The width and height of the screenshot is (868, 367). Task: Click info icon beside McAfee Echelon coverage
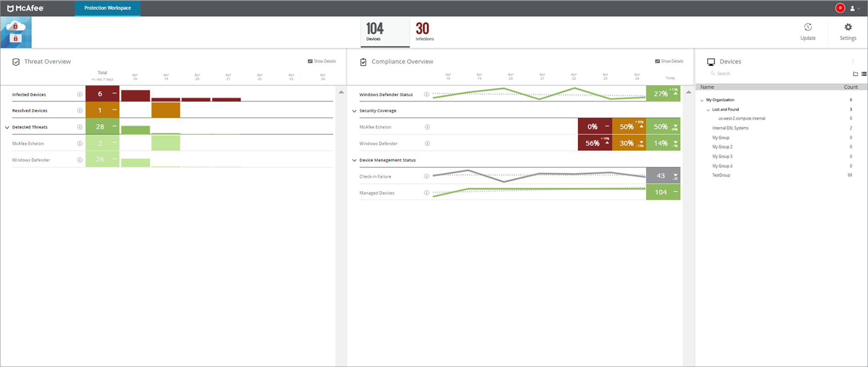[x=427, y=127]
